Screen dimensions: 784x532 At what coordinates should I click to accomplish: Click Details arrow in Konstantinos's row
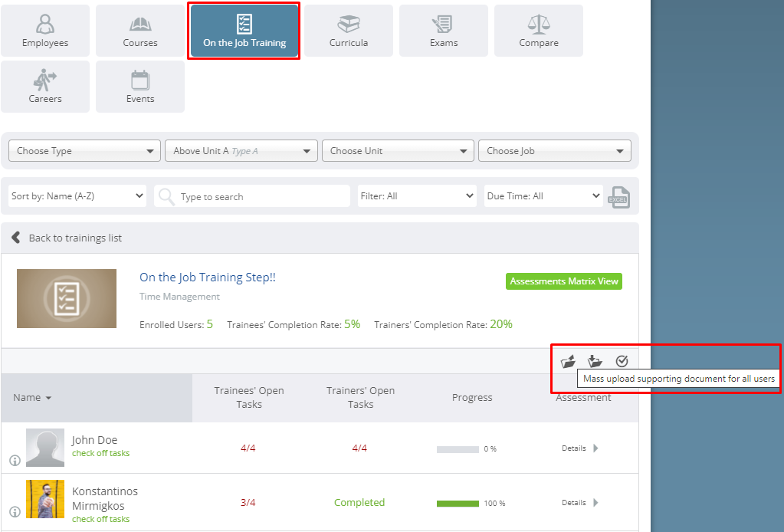595,503
